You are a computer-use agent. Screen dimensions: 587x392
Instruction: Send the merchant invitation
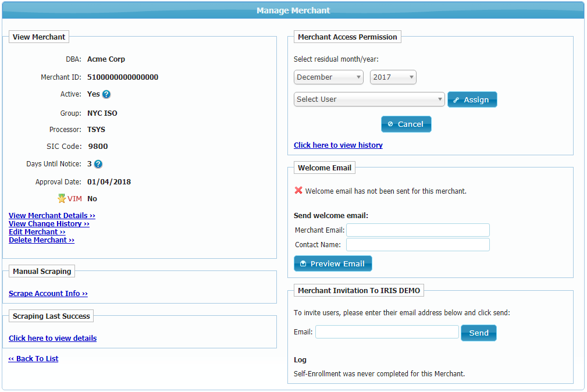(x=478, y=333)
